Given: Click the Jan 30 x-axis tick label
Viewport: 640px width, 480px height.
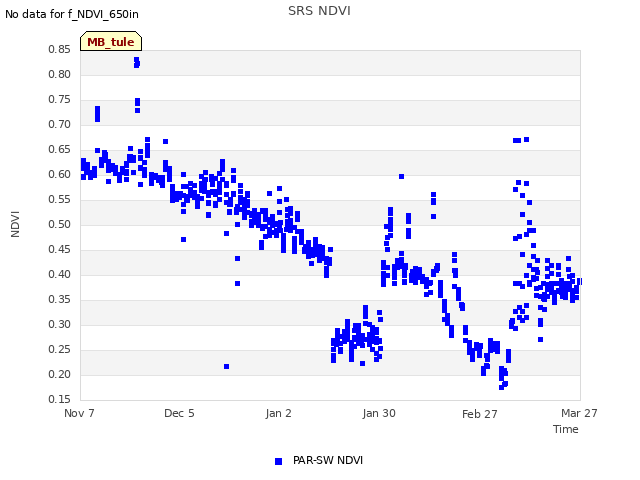Looking at the screenshot, I should click(x=379, y=413).
